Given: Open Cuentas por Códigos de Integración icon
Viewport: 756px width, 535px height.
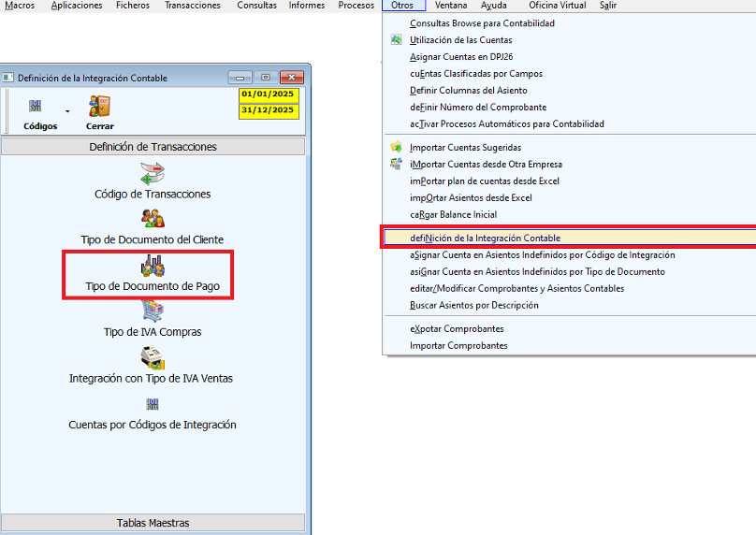Looking at the screenshot, I should (153, 404).
